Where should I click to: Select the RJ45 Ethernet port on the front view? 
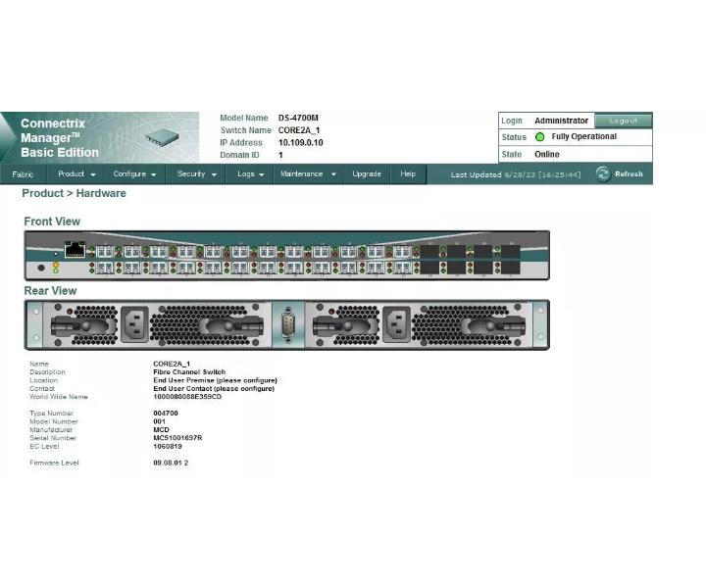click(75, 249)
